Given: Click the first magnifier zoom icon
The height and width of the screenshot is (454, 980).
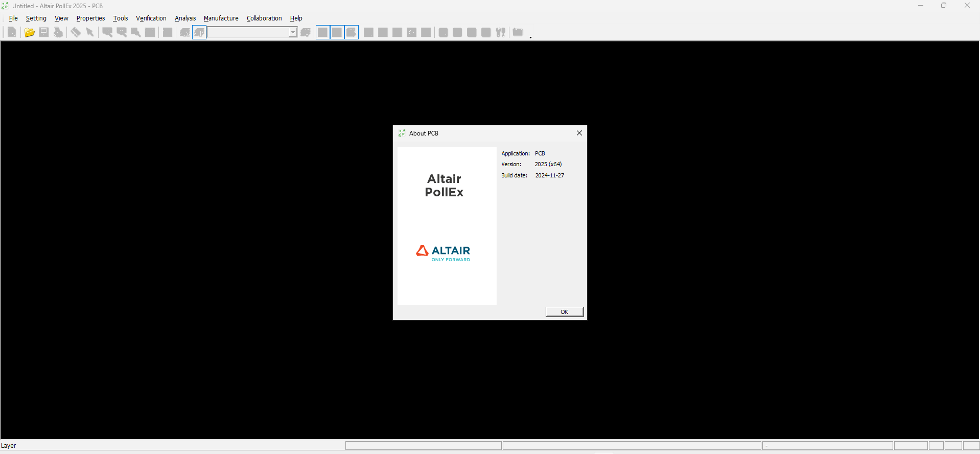Looking at the screenshot, I should point(107,33).
